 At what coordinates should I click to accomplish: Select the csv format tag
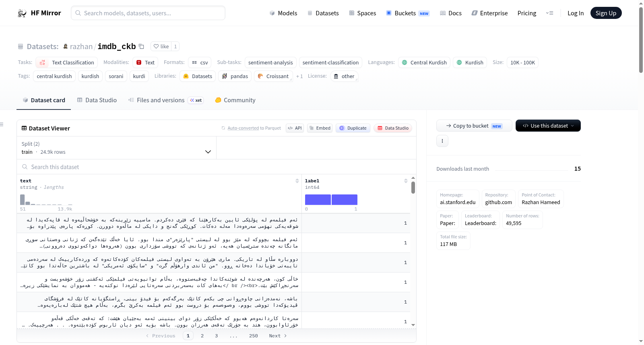[200, 62]
